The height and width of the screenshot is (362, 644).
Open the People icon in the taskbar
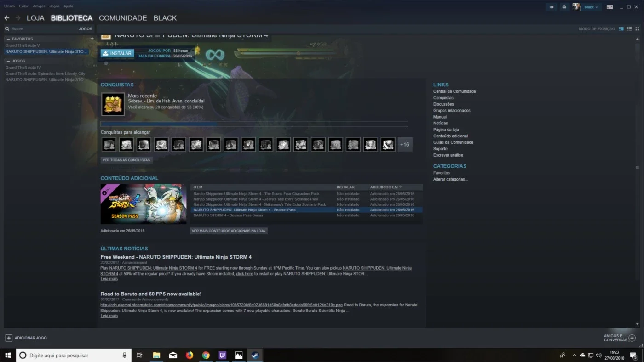[562, 355]
